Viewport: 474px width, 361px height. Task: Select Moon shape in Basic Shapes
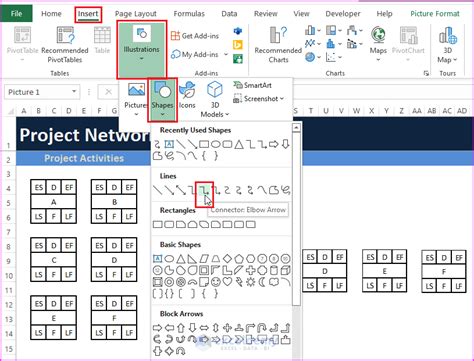click(262, 282)
